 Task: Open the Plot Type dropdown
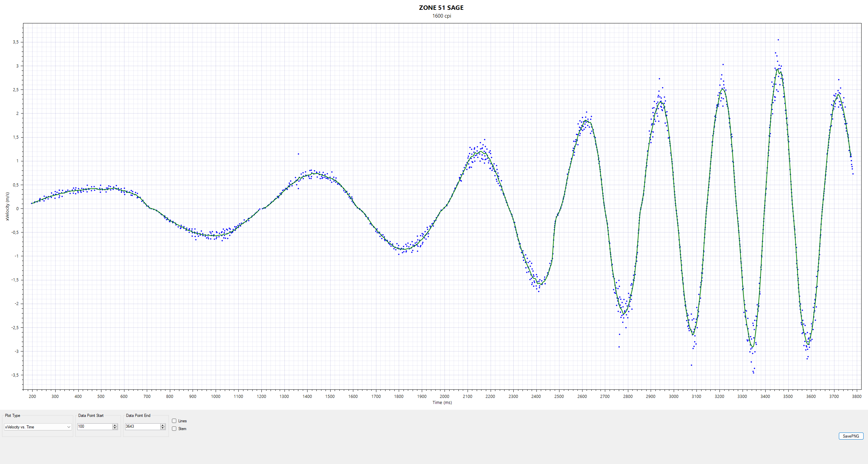38,427
